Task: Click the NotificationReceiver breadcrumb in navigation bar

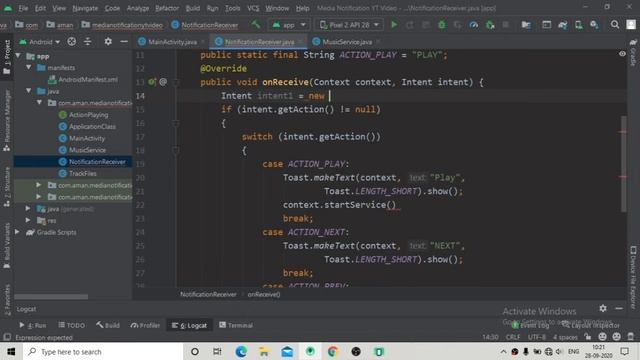Action: tap(204, 25)
